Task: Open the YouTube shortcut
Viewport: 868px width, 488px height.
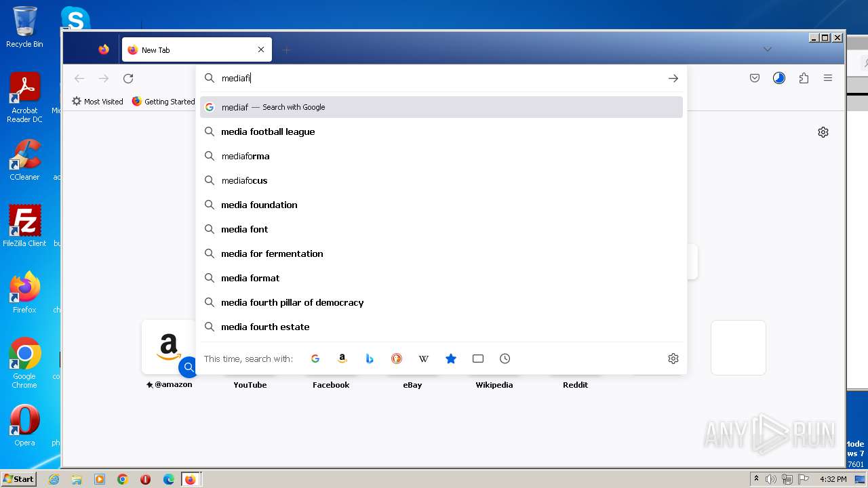Action: pos(250,384)
